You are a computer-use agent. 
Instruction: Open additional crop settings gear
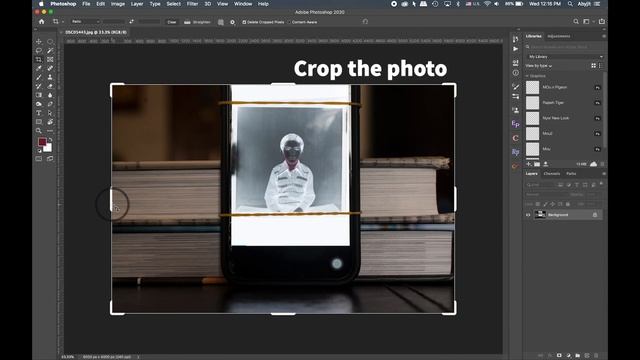[x=233, y=22]
